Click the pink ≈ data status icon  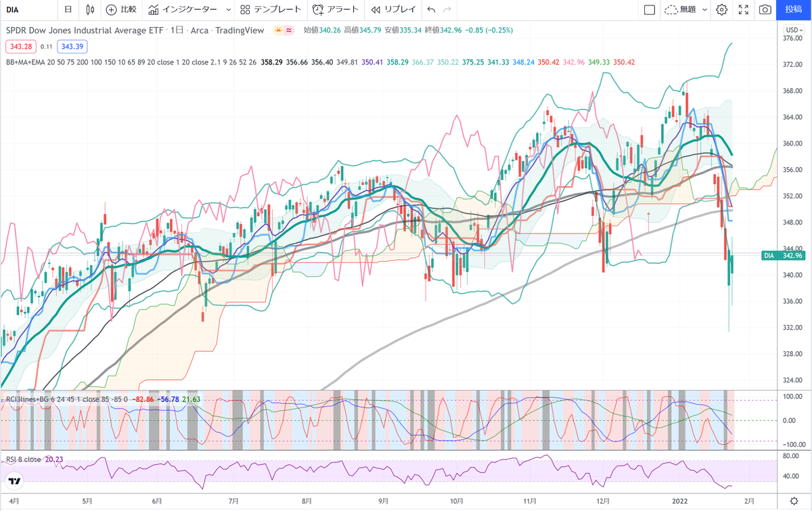[x=289, y=30]
